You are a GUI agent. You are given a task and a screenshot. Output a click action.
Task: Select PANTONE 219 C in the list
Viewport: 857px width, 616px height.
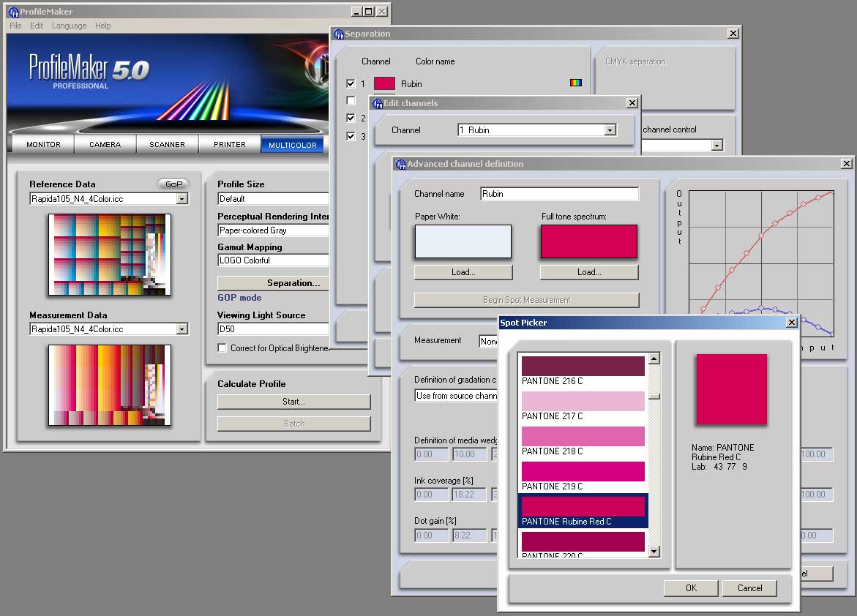point(583,476)
